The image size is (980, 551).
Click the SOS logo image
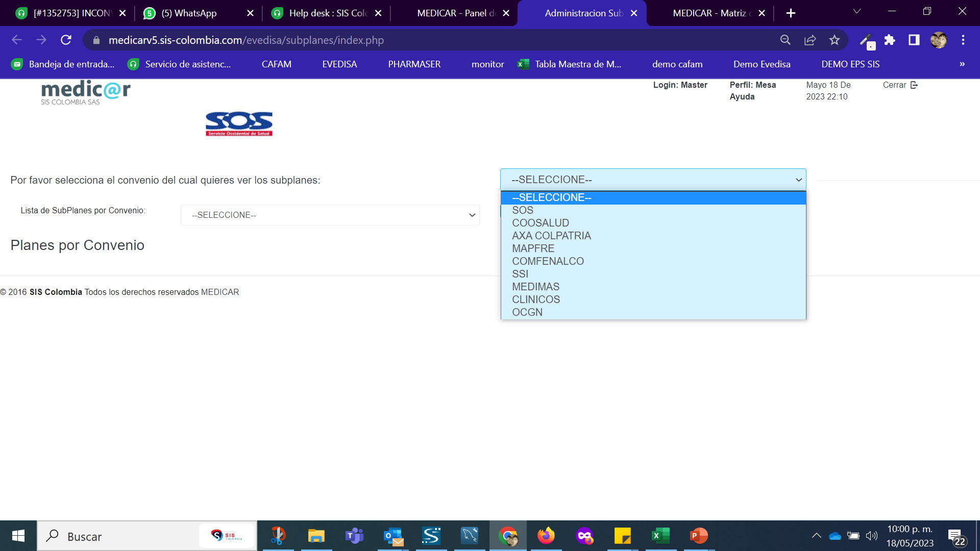pyautogui.click(x=239, y=124)
